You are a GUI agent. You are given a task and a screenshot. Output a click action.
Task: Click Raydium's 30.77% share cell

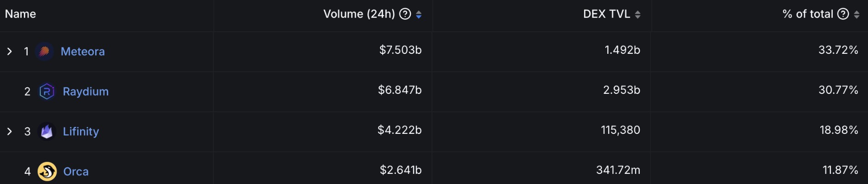tap(838, 90)
